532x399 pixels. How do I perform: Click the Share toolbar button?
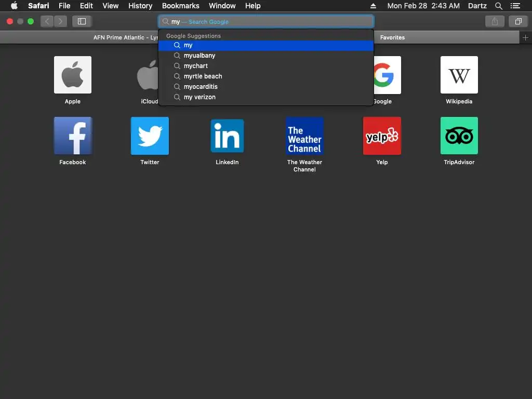pos(495,21)
